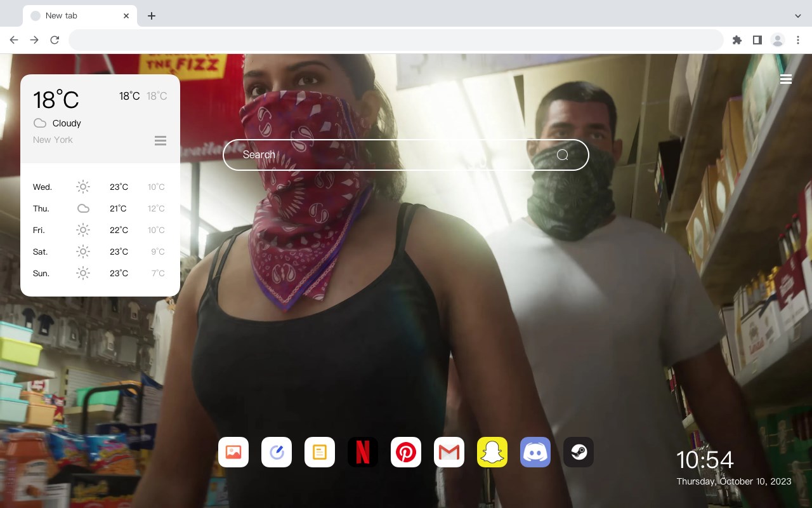This screenshot has width=812, height=508.
Task: Open a new browser tab
Action: pyautogui.click(x=151, y=16)
